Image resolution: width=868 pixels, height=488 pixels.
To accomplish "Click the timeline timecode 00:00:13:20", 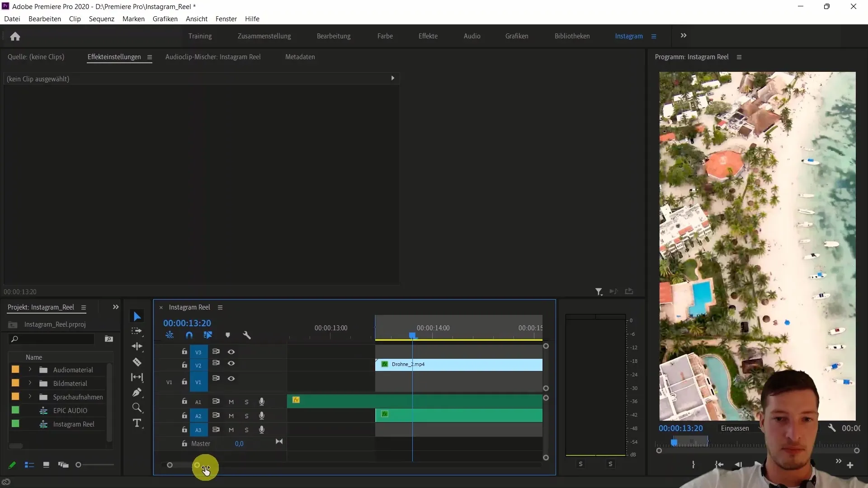I will (x=187, y=323).
